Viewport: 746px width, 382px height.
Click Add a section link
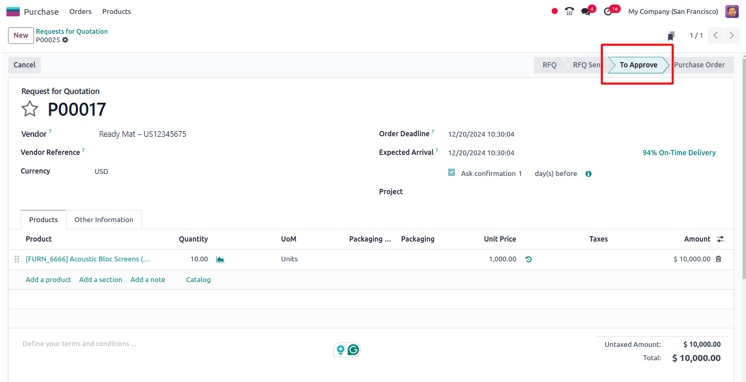pos(100,280)
